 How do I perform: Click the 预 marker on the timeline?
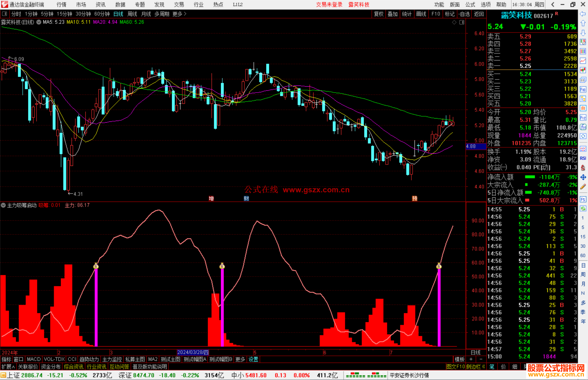(x=414, y=198)
